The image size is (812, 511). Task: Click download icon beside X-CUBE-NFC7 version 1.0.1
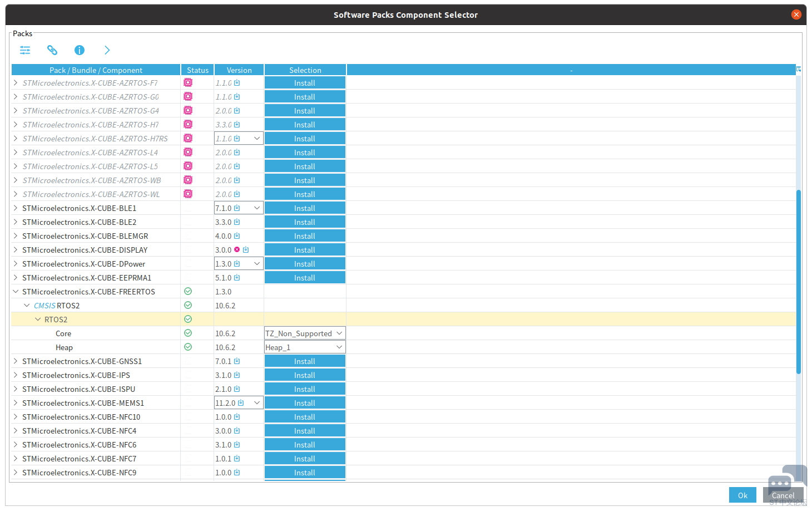[237, 458]
